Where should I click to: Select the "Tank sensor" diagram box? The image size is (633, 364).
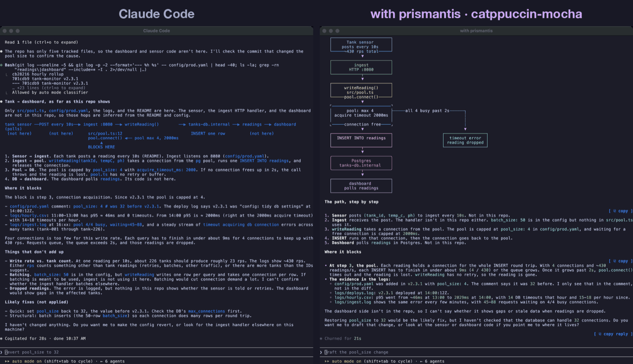tap(361, 45)
